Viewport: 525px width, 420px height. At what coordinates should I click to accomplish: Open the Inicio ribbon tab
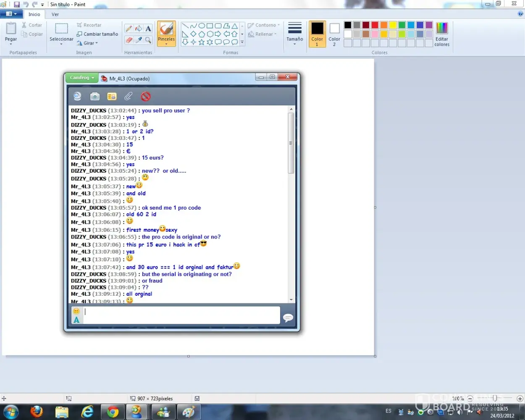point(34,14)
